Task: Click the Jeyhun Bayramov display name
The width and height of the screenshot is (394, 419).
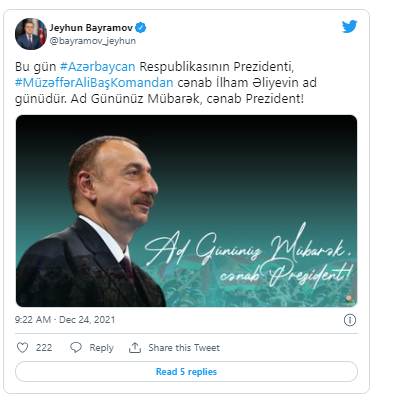Action: [91, 28]
